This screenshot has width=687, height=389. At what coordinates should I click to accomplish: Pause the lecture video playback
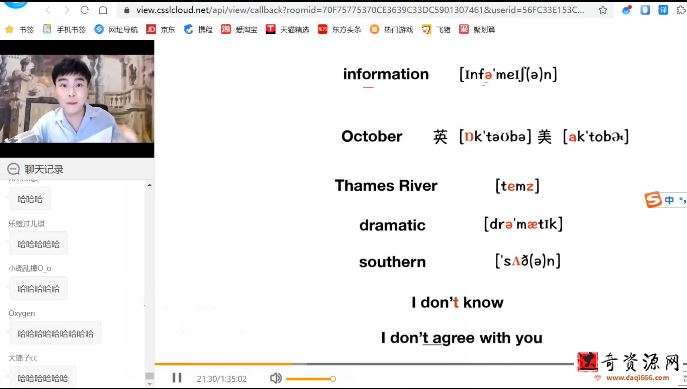(x=177, y=378)
